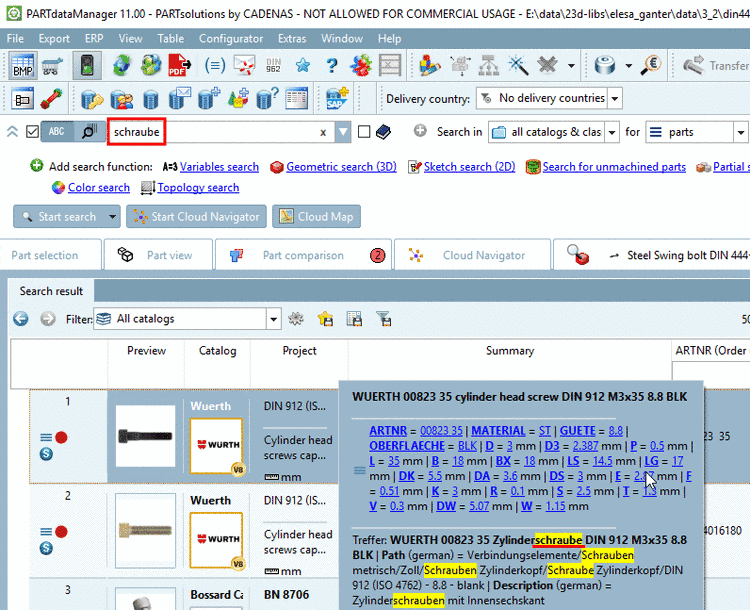Click the euro magnifier price search icon
750x610 pixels.
651,65
